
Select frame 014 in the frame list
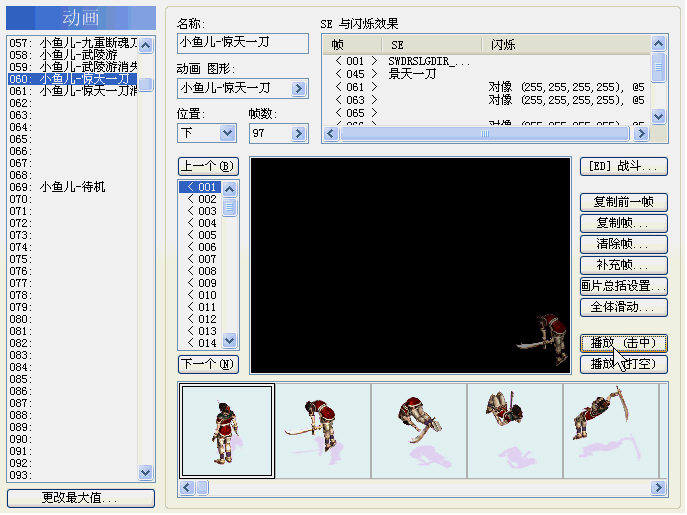point(201,343)
